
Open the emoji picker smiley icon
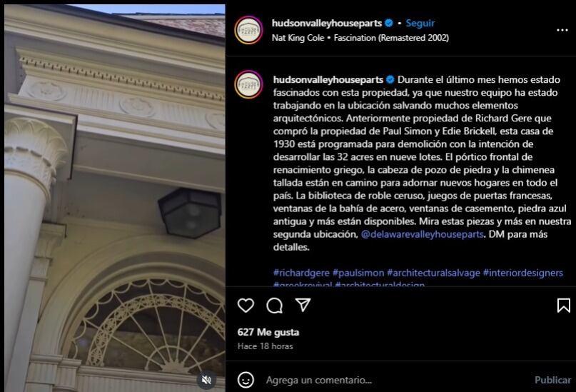(246, 380)
